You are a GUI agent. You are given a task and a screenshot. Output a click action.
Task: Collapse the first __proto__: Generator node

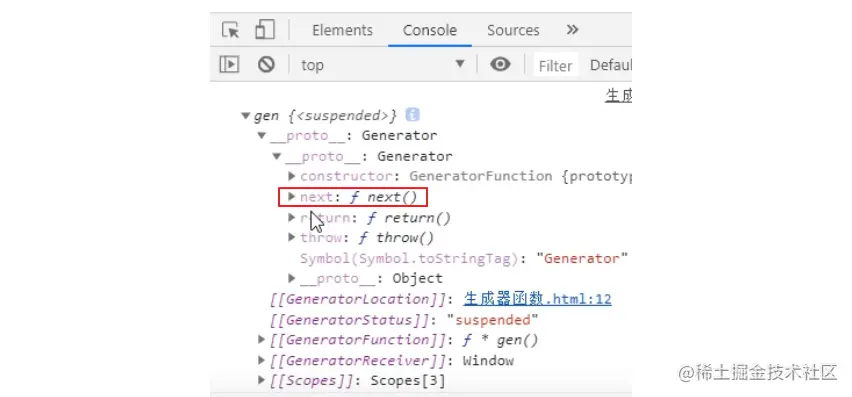click(262, 135)
